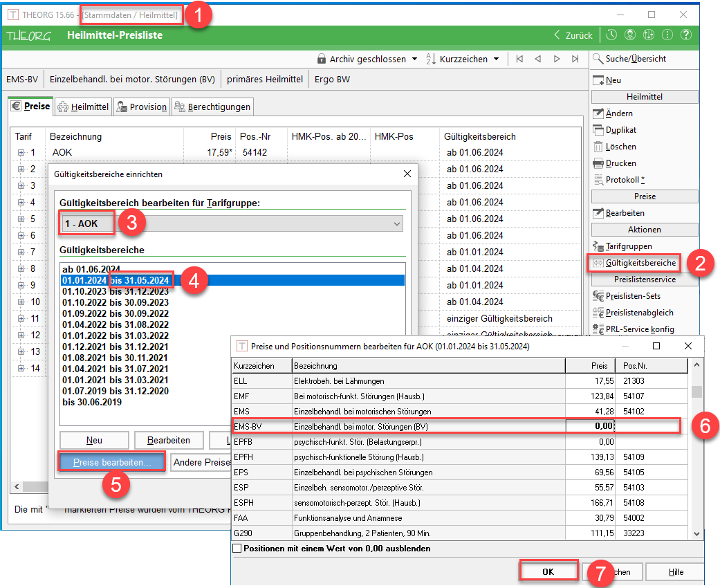Click Drucken printer icon in sidebar
The image size is (720, 588).
(x=599, y=163)
